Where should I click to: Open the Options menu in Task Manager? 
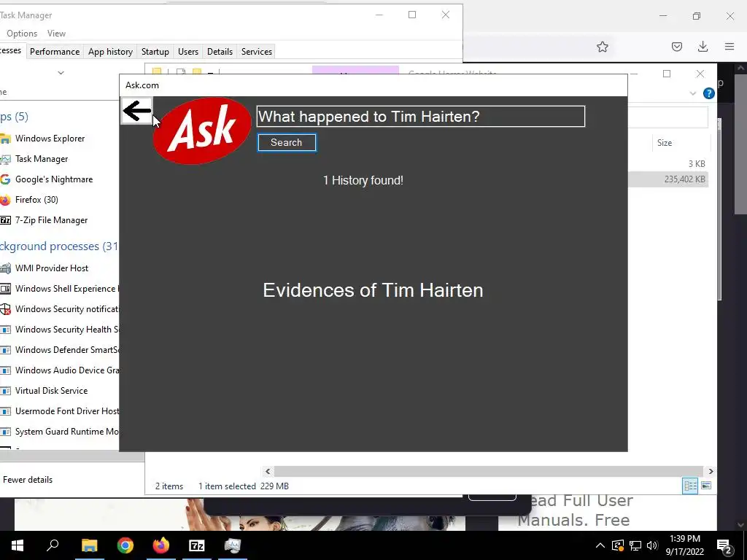pos(22,34)
